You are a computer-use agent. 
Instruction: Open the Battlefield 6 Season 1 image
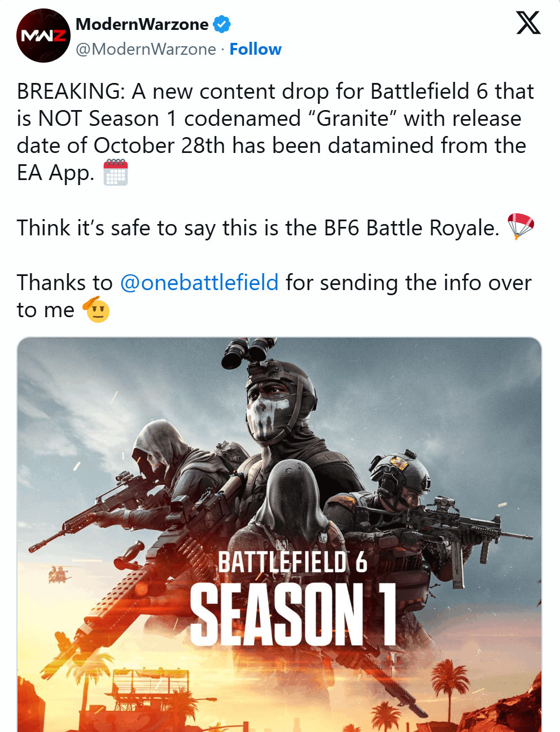click(279, 534)
